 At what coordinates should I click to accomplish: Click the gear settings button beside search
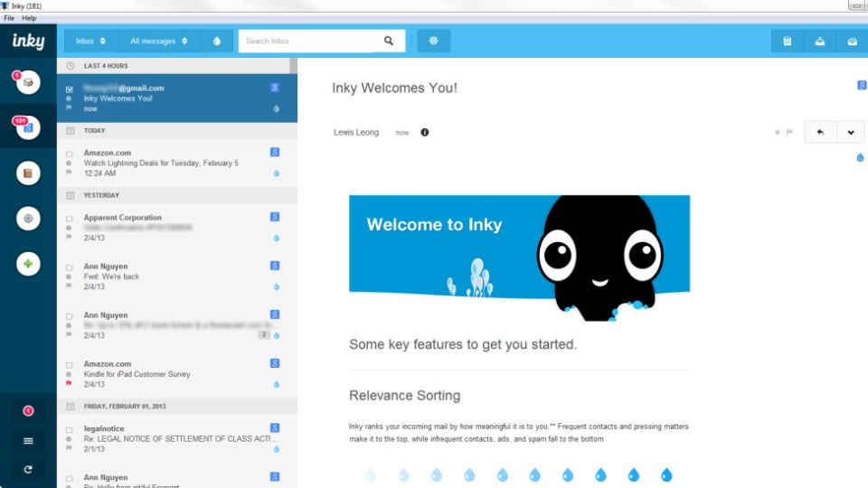433,41
